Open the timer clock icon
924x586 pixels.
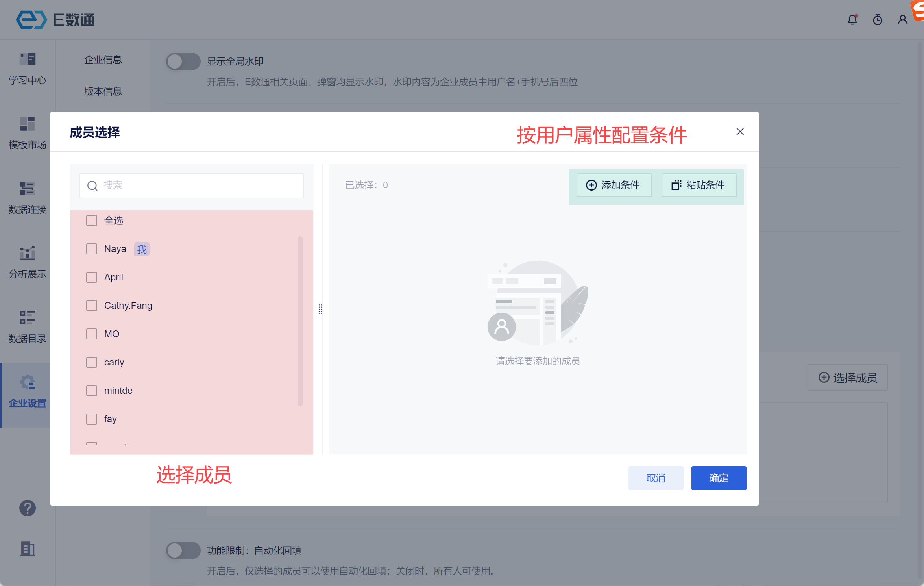point(877,20)
